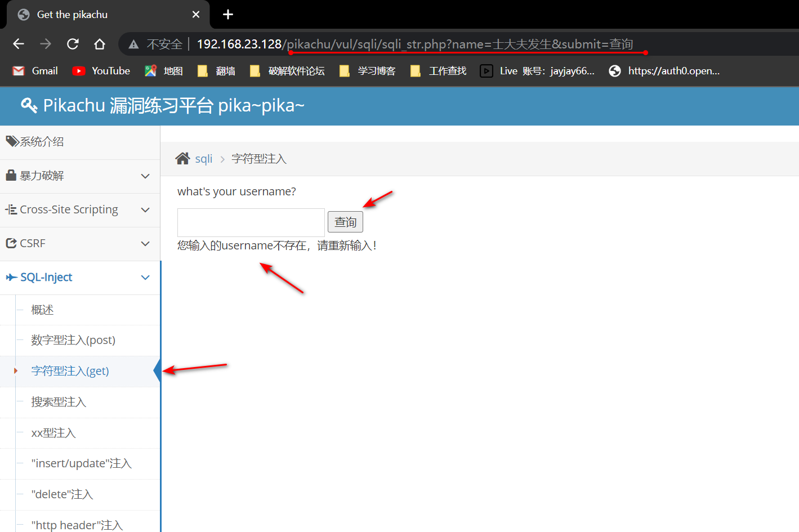Click the Pikachu key logo in header
Viewport: 799px width, 532px height.
click(29, 105)
